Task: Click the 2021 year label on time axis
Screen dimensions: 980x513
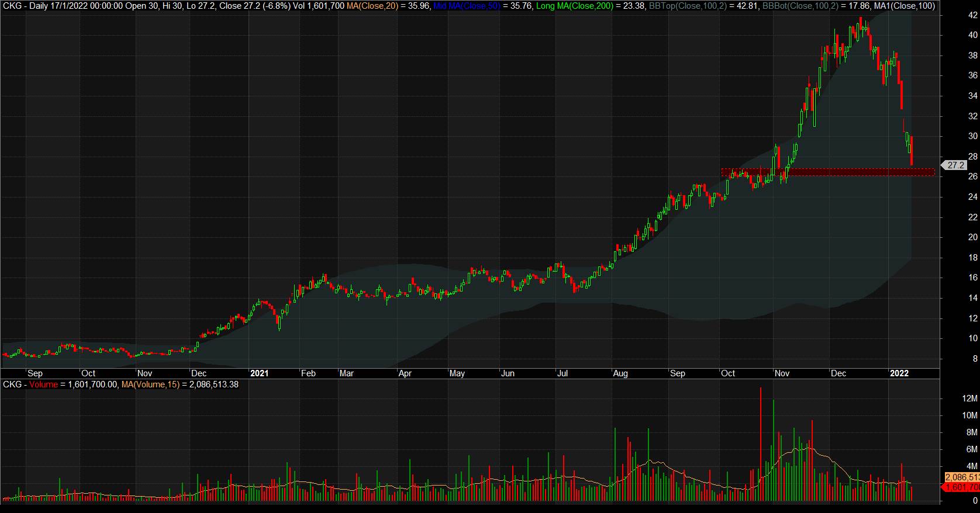Action: click(258, 373)
